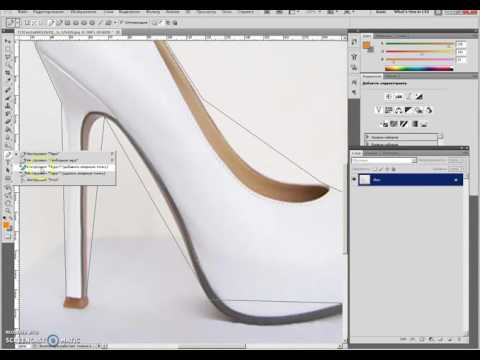This screenshot has height=360, width=480.
Task: Choose the Freeform Pen in the options bar
Action: [59, 23]
